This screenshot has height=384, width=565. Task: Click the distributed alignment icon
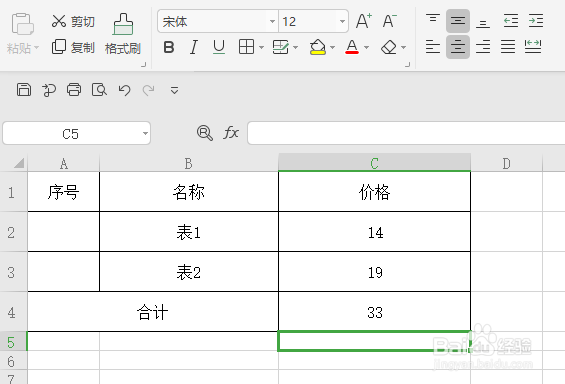point(533,47)
